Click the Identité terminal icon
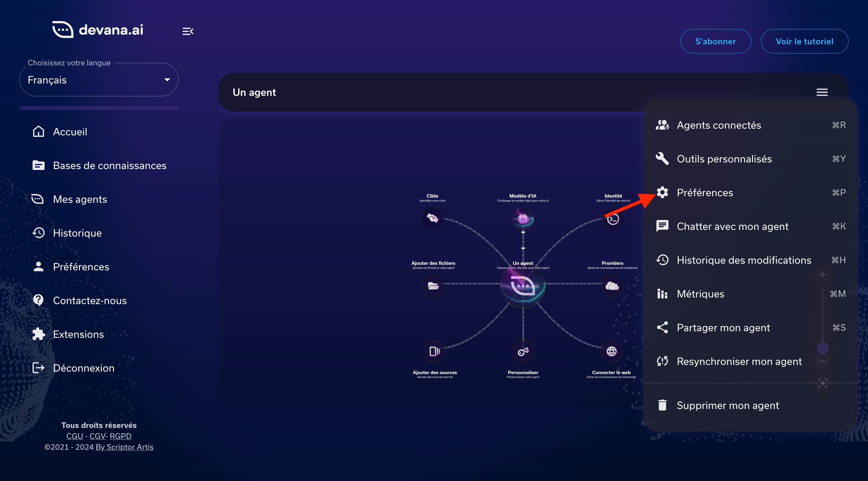The width and height of the screenshot is (868, 481). point(613,219)
